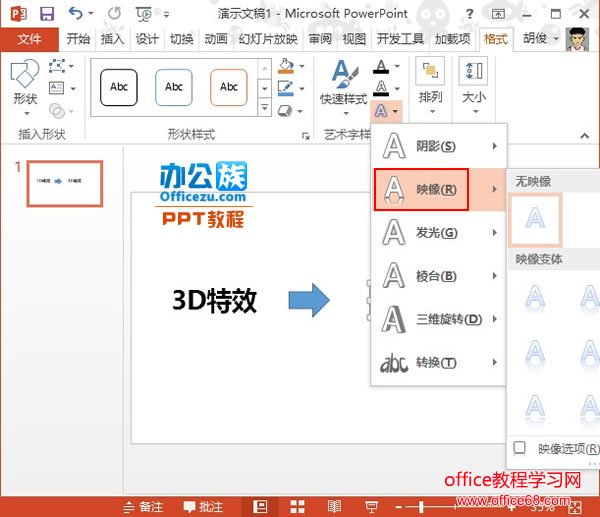This screenshot has width=600, height=517.
Task: Open the File (文件) tab
Action: point(29,39)
